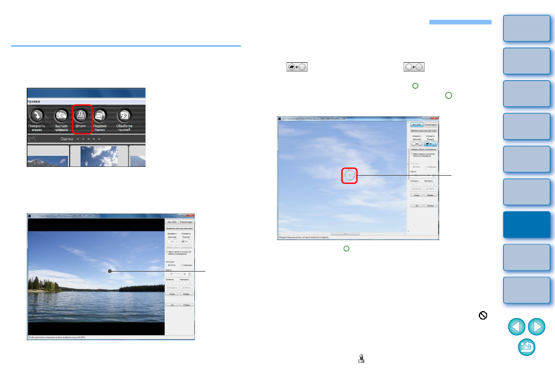Click next-image button above Отмена in lake window
The height and width of the screenshot is (392, 555).
(x=187, y=294)
